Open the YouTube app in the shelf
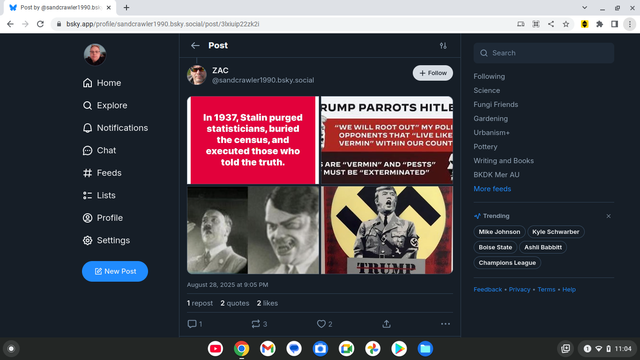The width and height of the screenshot is (640, 360). pos(216,349)
